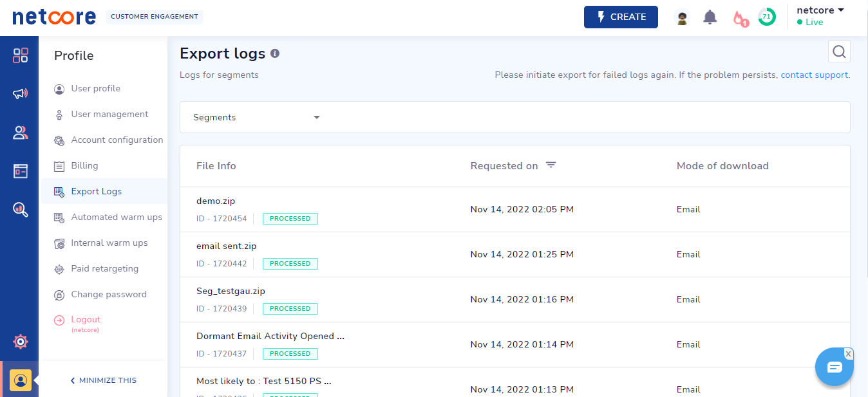Screen dimensions: 868x397
Task: Follow the contact support link
Action: 815,75
